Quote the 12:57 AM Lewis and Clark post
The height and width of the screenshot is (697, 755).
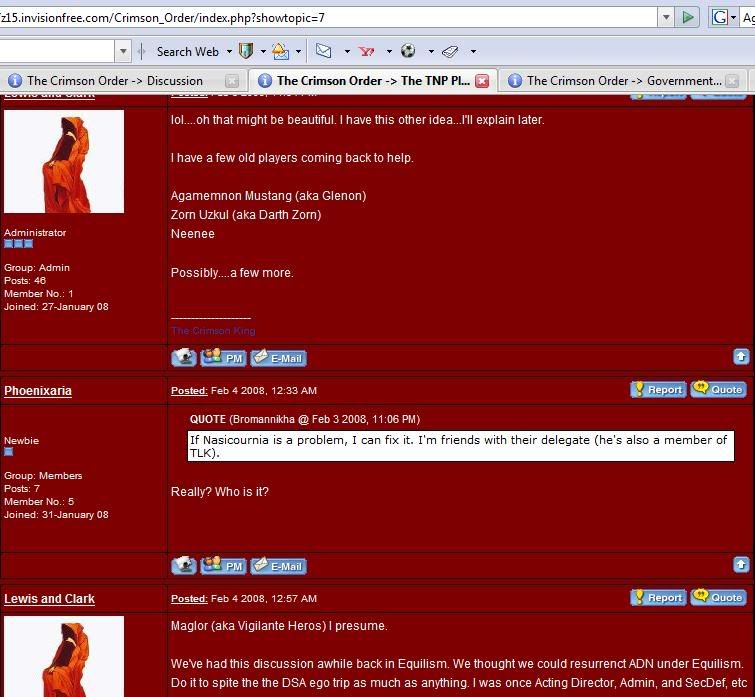718,597
